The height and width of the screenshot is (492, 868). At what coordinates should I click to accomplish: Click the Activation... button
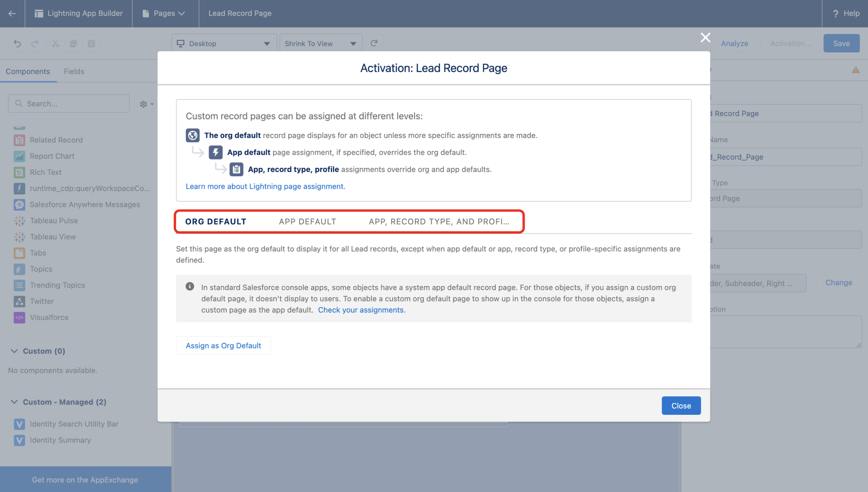click(x=790, y=43)
